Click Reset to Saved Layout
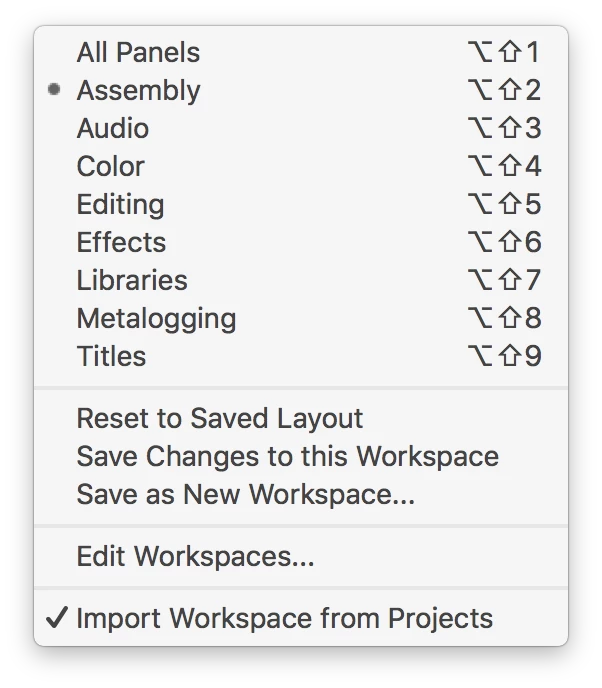The width and height of the screenshot is (602, 688). pyautogui.click(x=220, y=418)
